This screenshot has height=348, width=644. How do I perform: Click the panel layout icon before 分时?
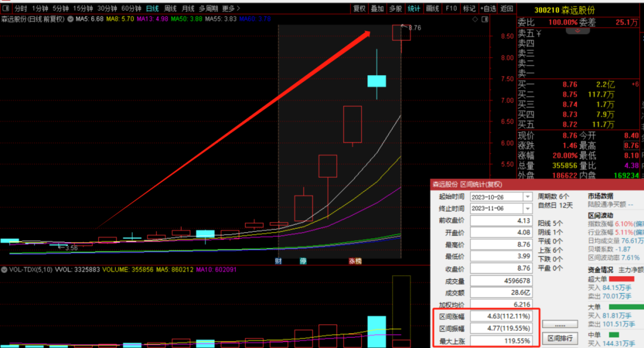pos(6,8)
